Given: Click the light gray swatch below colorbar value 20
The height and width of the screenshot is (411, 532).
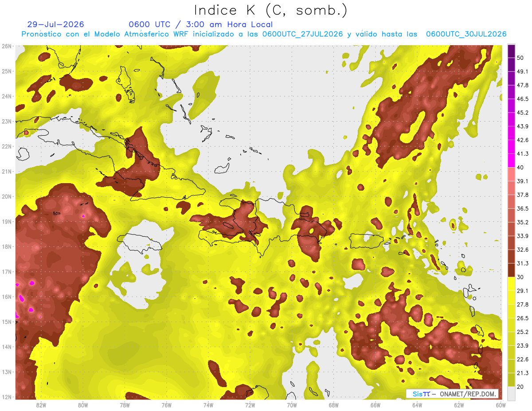Looking at the screenshot, I should click(511, 393).
